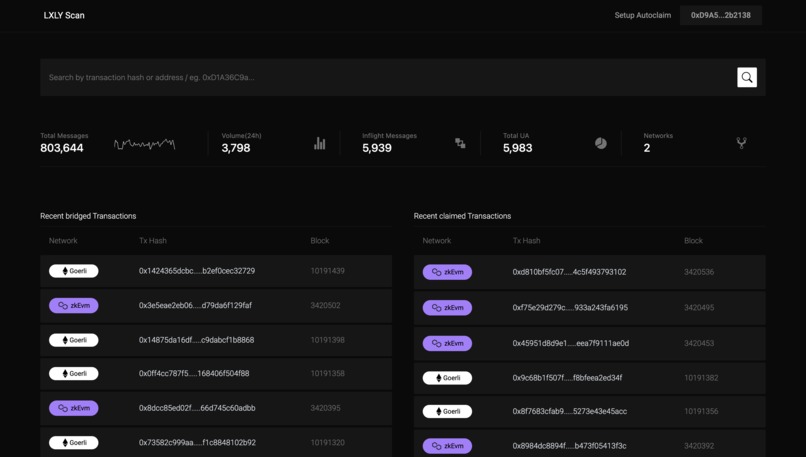Click the Goerli badge for tx 0x9c68b1f507f

pos(447,378)
